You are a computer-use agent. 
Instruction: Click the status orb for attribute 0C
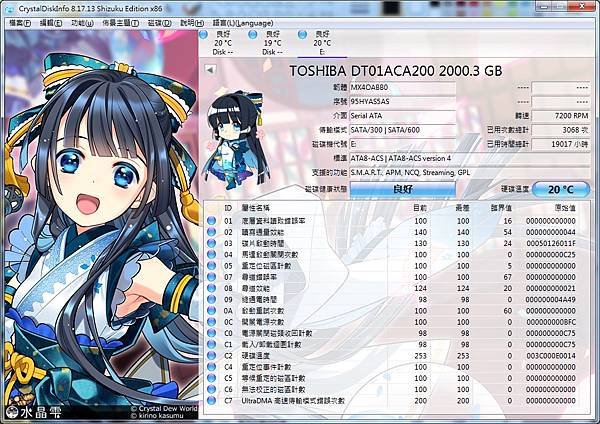(x=211, y=322)
